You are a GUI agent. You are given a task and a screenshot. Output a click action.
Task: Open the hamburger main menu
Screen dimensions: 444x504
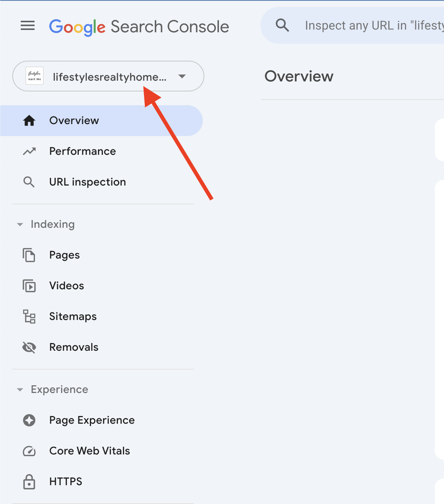[28, 26]
